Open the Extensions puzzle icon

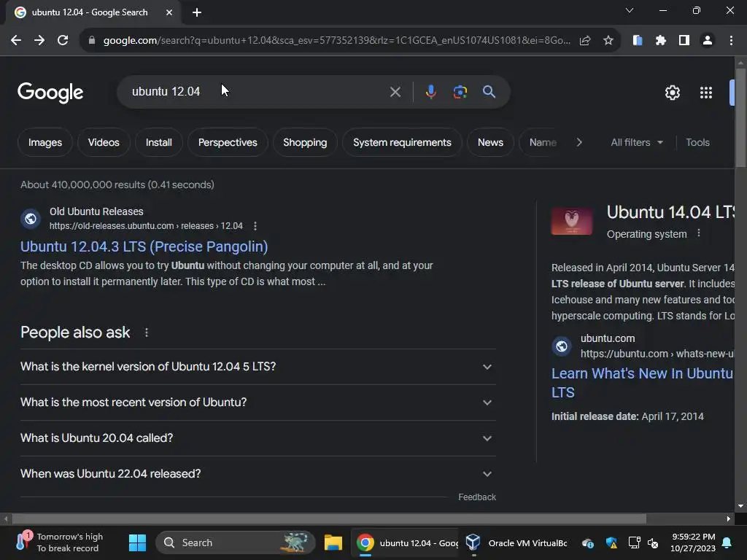pyautogui.click(x=661, y=41)
